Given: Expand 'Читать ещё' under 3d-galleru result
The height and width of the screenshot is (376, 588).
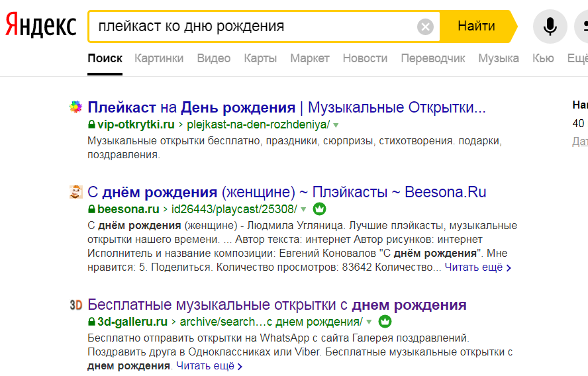Looking at the screenshot, I should click(x=209, y=366).
